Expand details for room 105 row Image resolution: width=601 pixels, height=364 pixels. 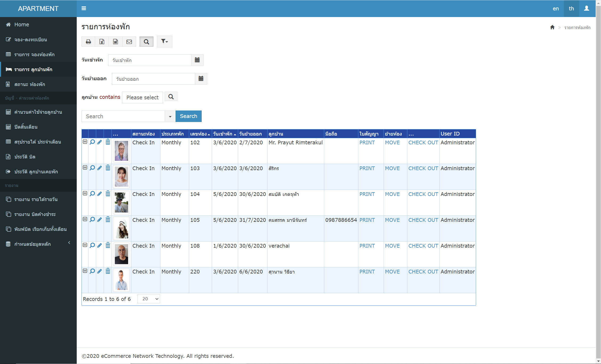(x=85, y=219)
